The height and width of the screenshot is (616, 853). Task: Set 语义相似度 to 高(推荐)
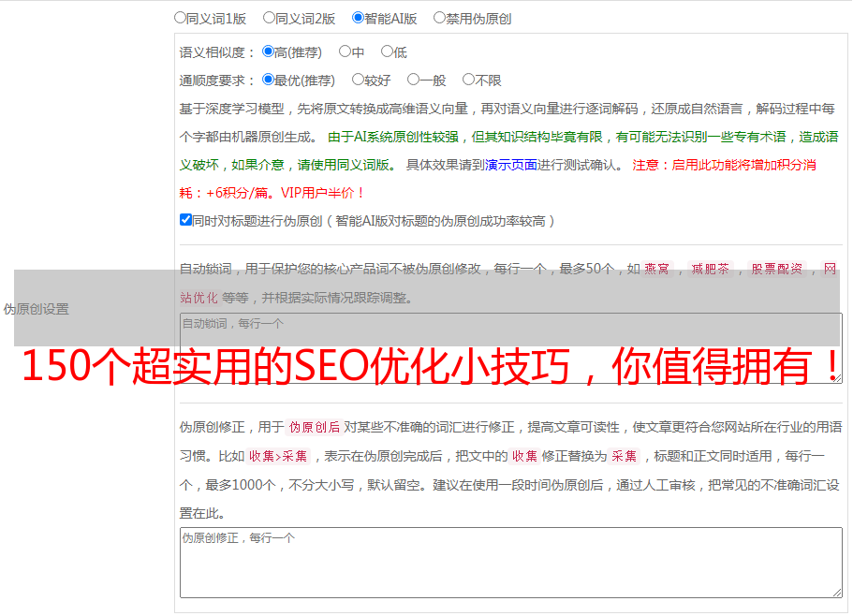point(268,51)
